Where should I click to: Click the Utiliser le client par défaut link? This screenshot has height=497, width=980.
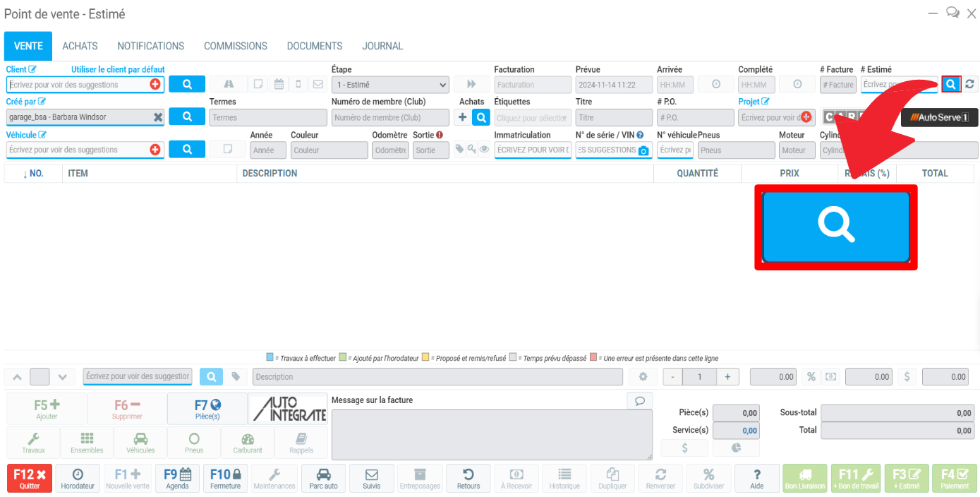(118, 69)
